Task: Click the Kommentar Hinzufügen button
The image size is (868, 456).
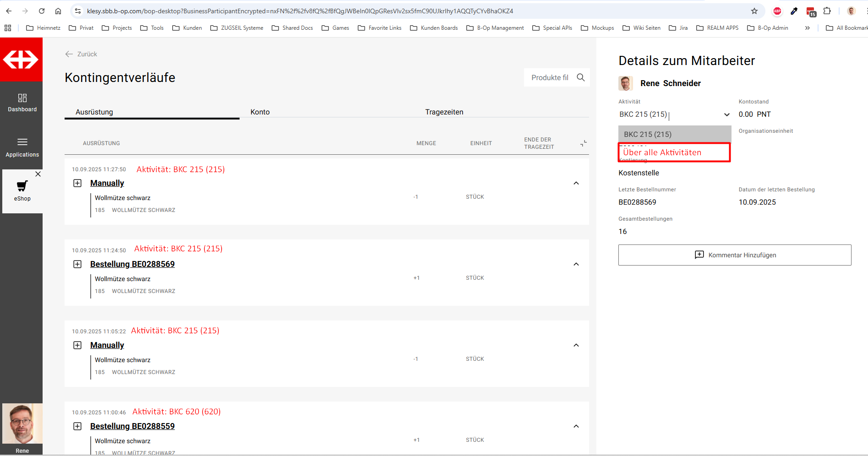Action: (x=735, y=255)
